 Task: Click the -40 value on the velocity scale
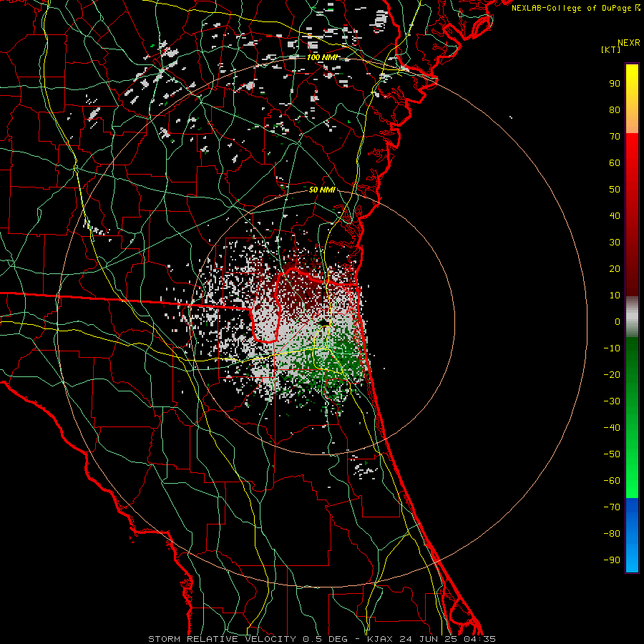pos(612,428)
